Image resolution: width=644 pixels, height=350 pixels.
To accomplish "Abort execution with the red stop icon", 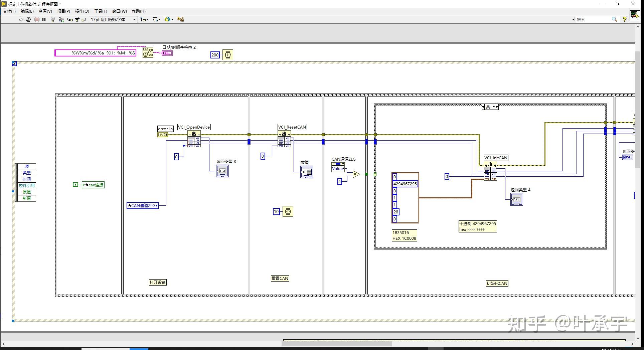I will [37, 19].
